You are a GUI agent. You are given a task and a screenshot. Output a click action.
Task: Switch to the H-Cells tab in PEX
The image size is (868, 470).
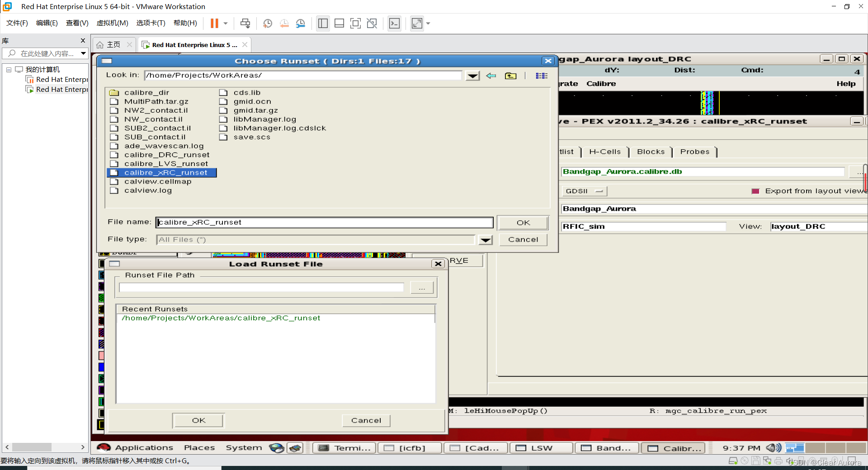click(x=605, y=152)
